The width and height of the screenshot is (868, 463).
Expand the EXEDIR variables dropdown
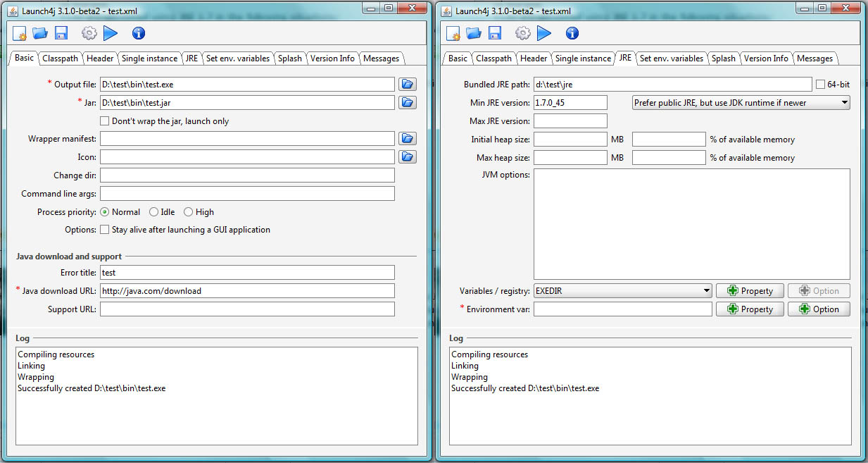tap(623, 291)
